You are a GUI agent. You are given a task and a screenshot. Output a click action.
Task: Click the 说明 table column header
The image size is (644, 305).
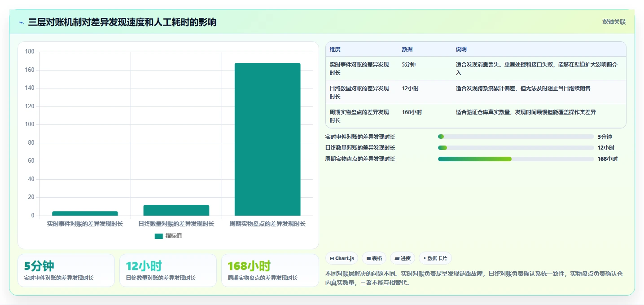pos(461,49)
